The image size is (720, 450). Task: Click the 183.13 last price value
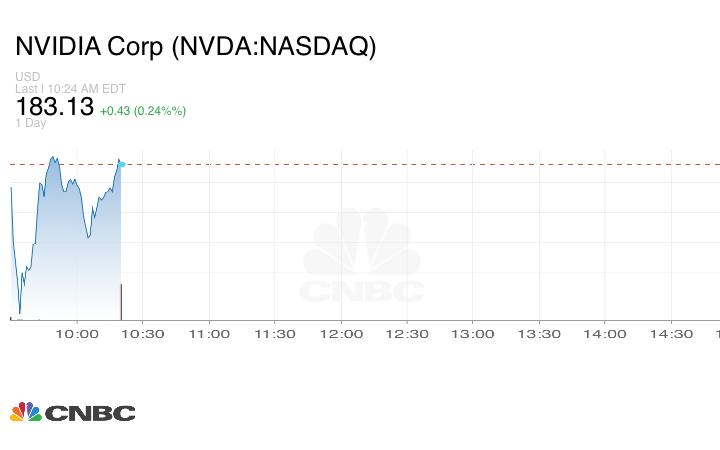pyautogui.click(x=54, y=107)
